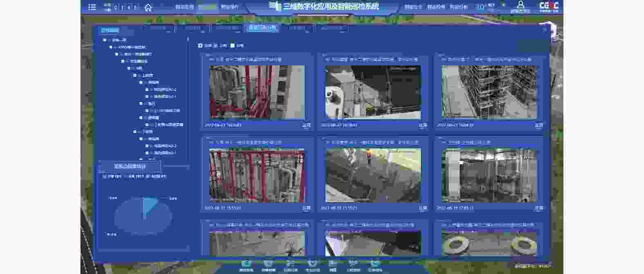Click the fourth icon in the bottom toolbar

pyautogui.click(x=312, y=264)
